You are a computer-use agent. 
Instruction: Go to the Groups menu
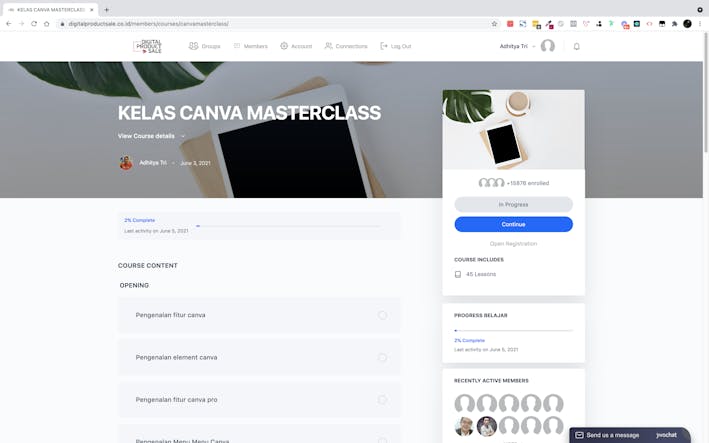point(205,46)
